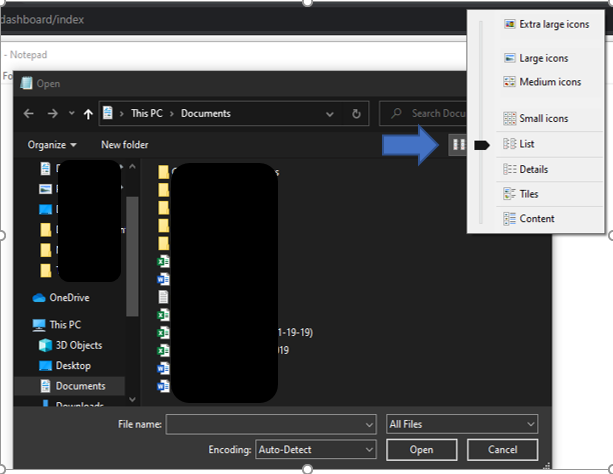Refresh the Documents folder

pyautogui.click(x=356, y=114)
